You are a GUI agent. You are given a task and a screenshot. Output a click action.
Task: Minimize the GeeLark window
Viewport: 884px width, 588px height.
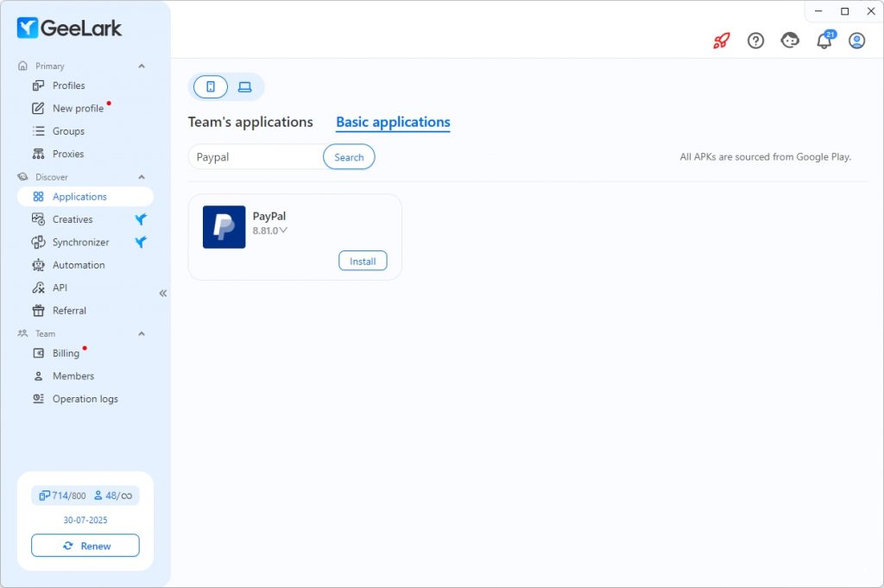818,10
